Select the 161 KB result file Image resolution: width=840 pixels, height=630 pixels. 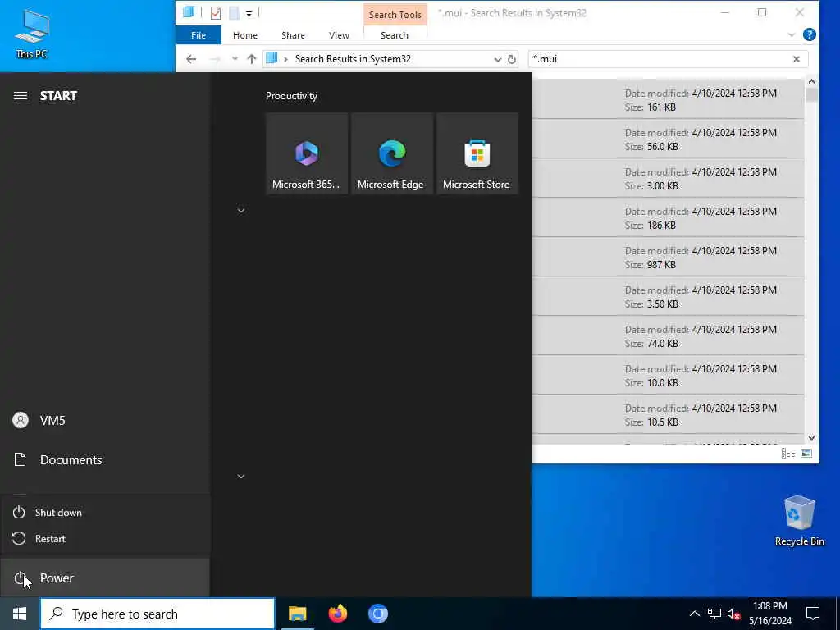point(668,99)
